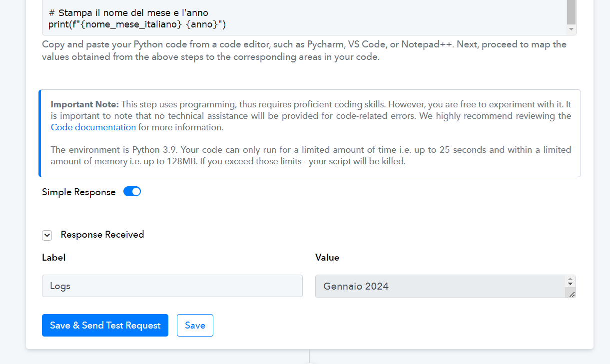610x364 pixels.
Task: Open the Code documentation link
Action: 93,127
